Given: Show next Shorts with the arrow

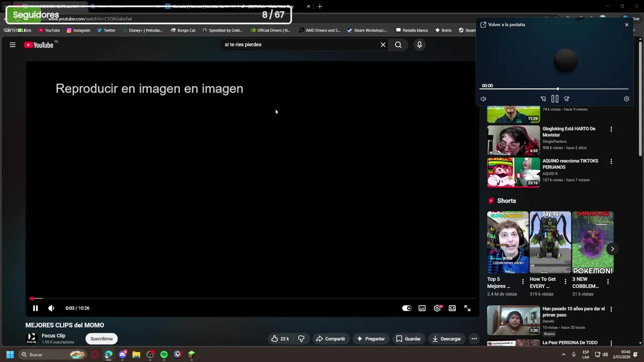Looking at the screenshot, I should point(612,249).
